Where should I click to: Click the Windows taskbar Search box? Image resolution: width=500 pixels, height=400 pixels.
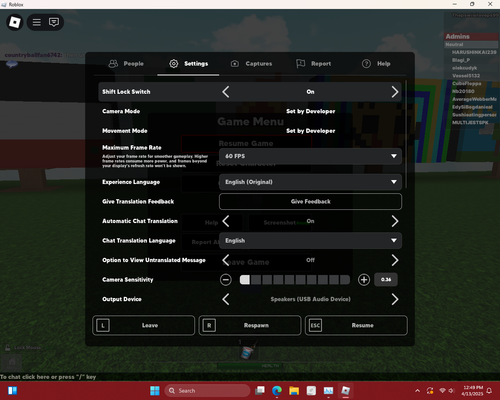tap(207, 391)
